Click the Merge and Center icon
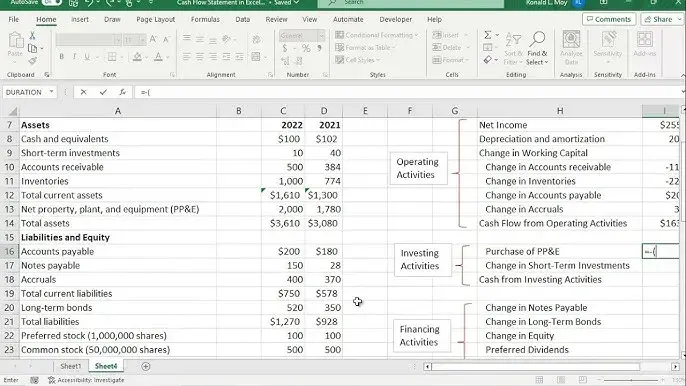The height and width of the screenshot is (386, 686). click(x=256, y=56)
